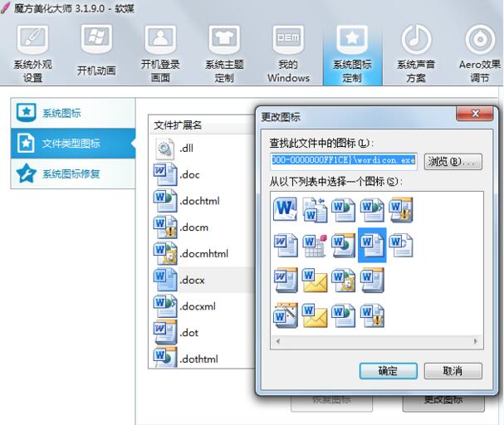The image size is (504, 425).
Task: Choose third-row first Word template icon
Action: (285, 281)
